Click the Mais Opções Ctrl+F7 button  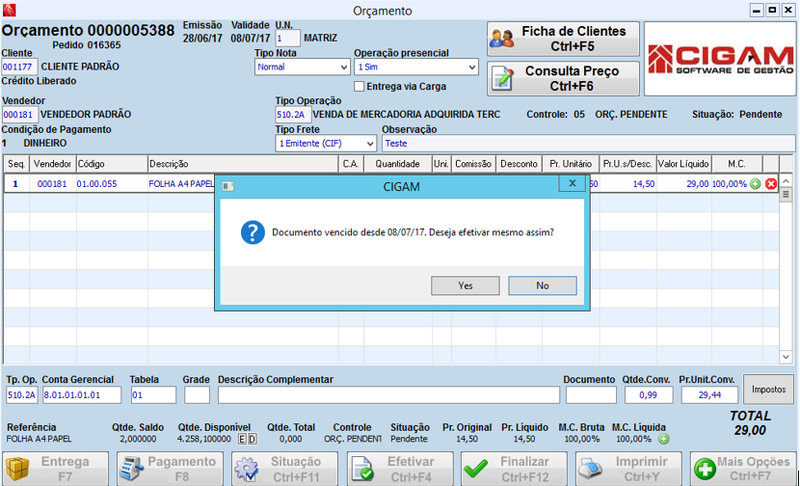pyautogui.click(x=743, y=468)
